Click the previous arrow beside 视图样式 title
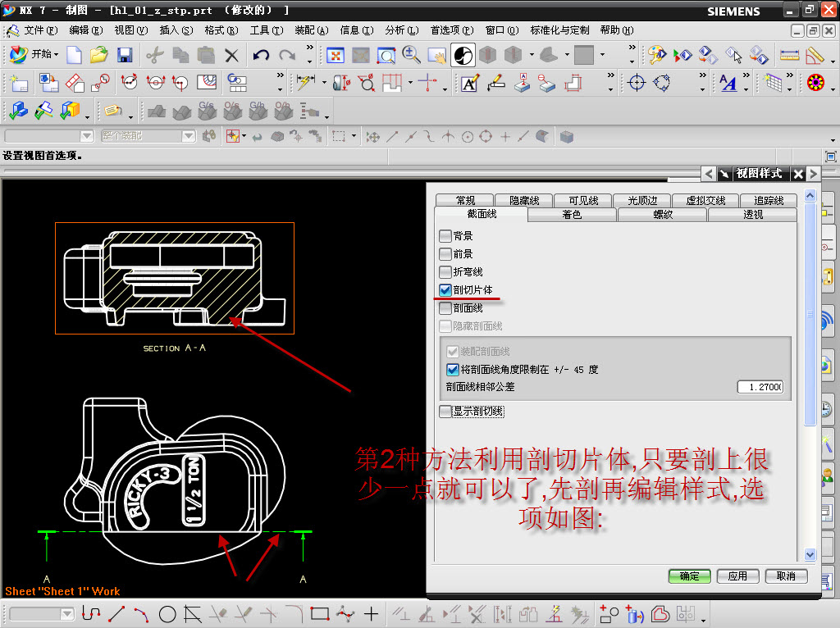 point(709,174)
